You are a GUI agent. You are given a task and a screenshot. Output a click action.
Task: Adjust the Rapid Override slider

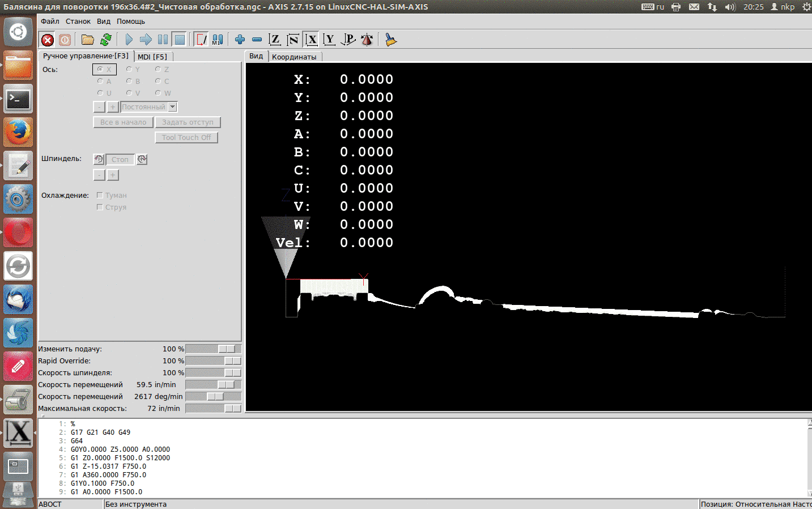coord(213,360)
